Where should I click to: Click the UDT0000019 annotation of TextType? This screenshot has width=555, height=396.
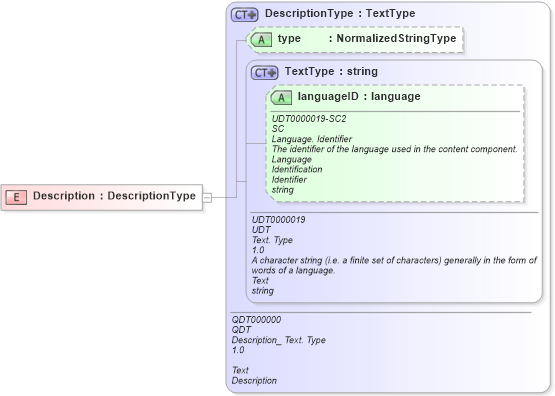[279, 220]
